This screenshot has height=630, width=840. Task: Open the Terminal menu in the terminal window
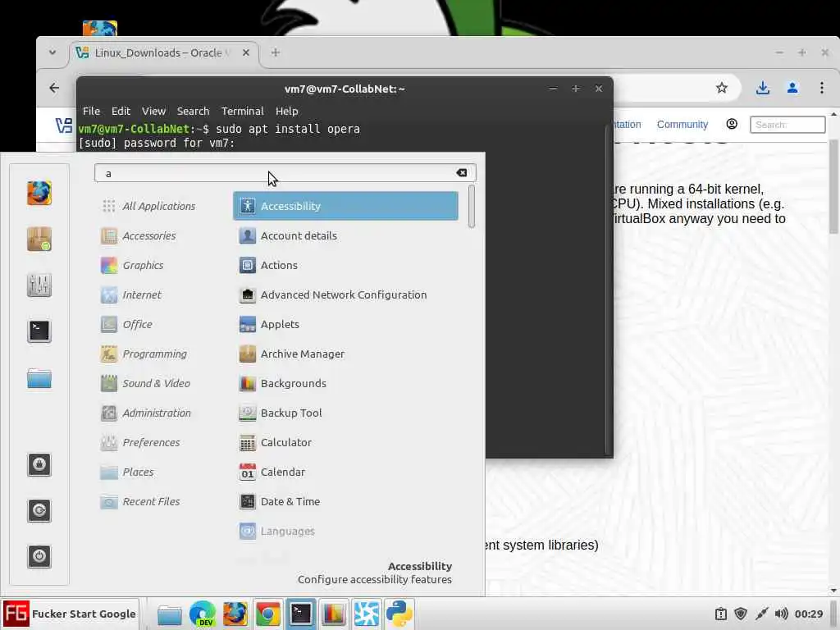click(242, 111)
